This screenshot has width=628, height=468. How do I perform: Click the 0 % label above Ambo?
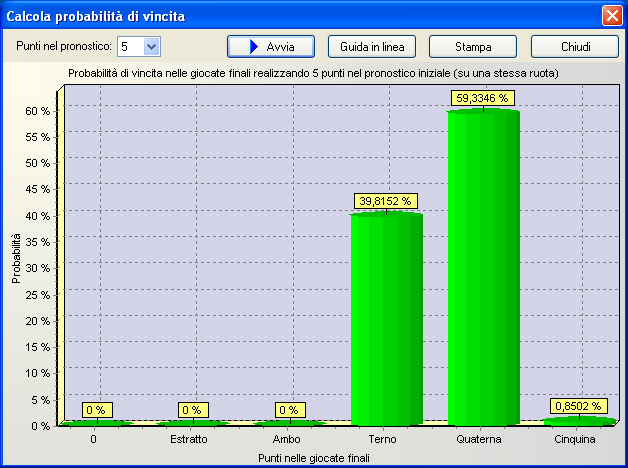click(x=289, y=410)
